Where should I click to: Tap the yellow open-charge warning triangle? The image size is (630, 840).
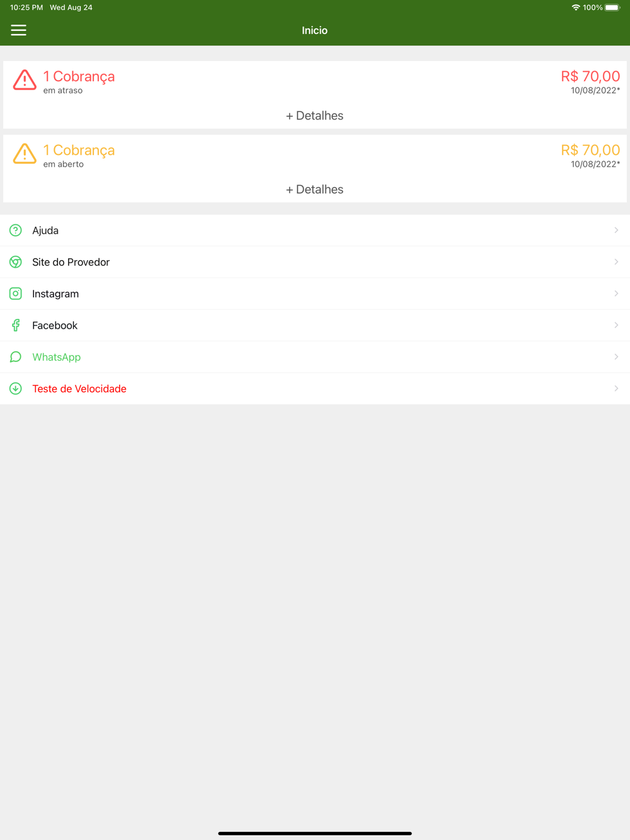[25, 154]
